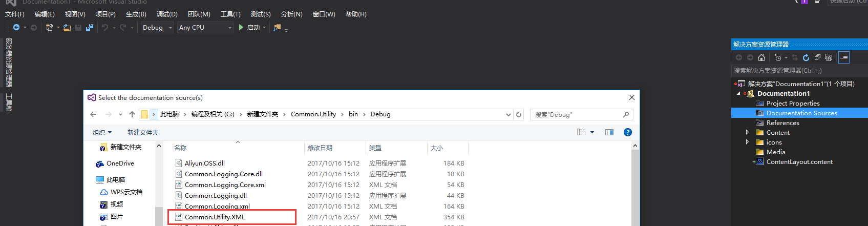Click Solution Explorer back arrow icon
This screenshot has width=868, height=226.
[x=739, y=57]
